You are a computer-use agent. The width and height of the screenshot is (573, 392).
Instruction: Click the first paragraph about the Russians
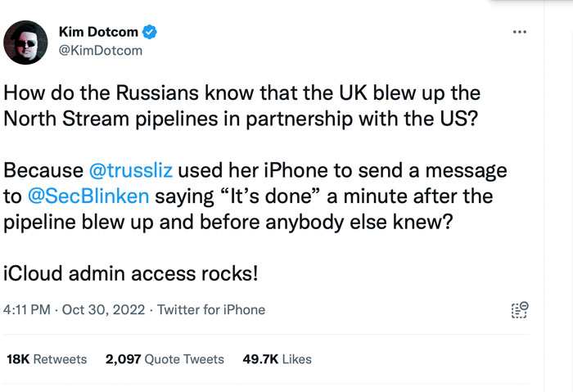[x=242, y=106]
